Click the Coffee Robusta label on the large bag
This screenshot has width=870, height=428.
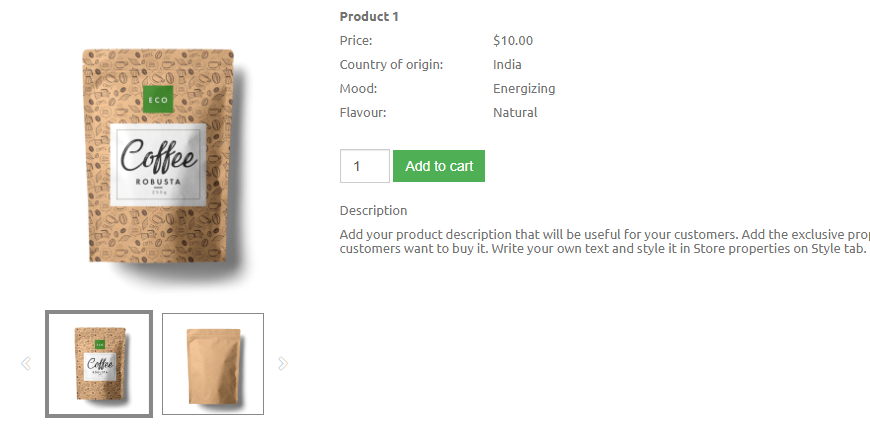159,163
